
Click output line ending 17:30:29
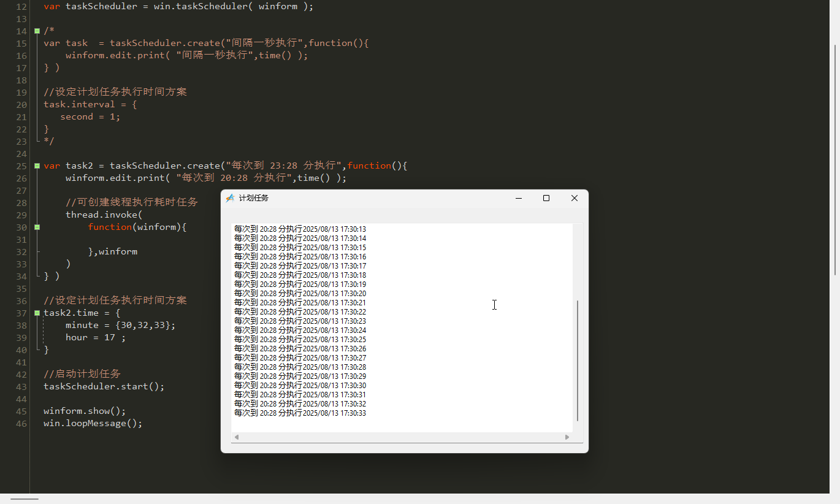pos(300,376)
